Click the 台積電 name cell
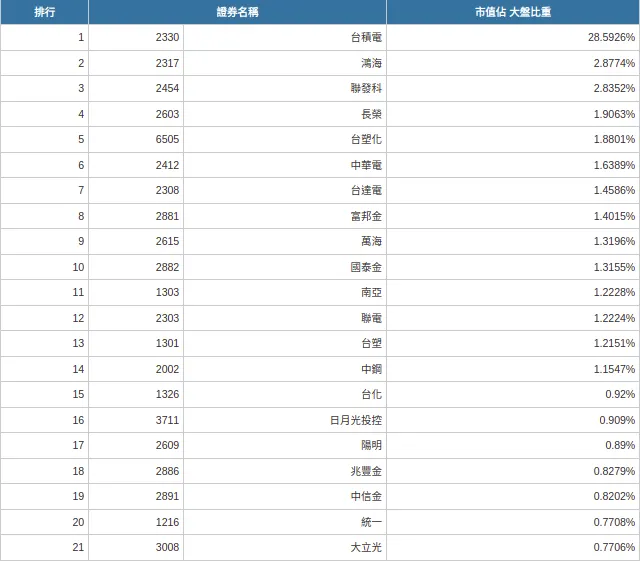The image size is (640, 561). [285, 37]
